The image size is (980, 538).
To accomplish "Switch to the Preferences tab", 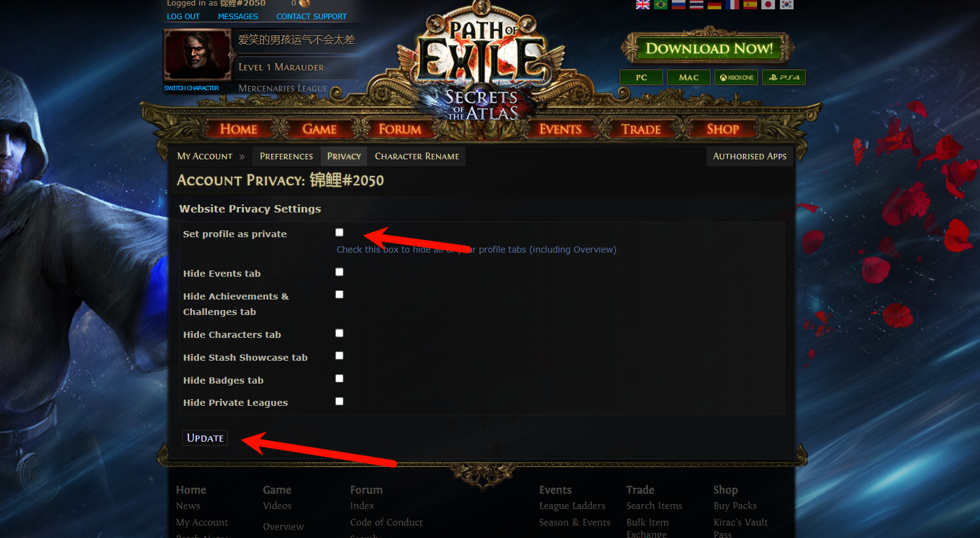I will (x=286, y=156).
